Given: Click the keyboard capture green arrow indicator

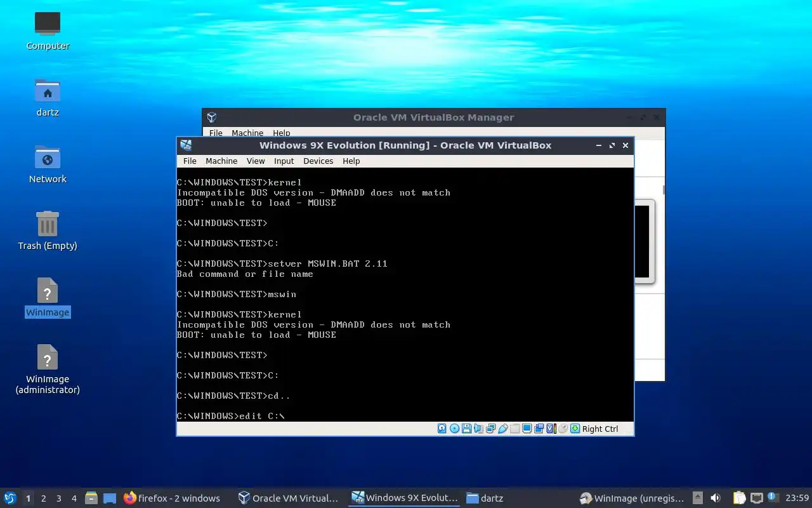Looking at the screenshot, I should [575, 429].
